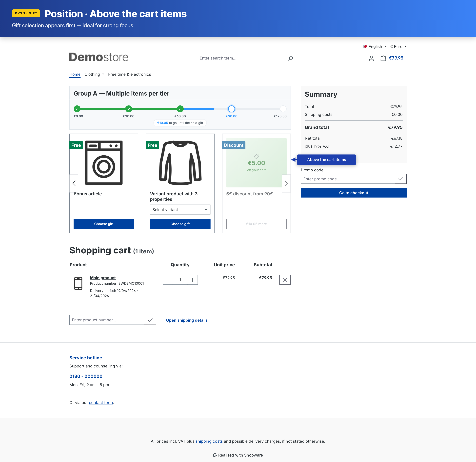Click Go to checkout button
Viewport: 476px width, 462px height.
353,193
